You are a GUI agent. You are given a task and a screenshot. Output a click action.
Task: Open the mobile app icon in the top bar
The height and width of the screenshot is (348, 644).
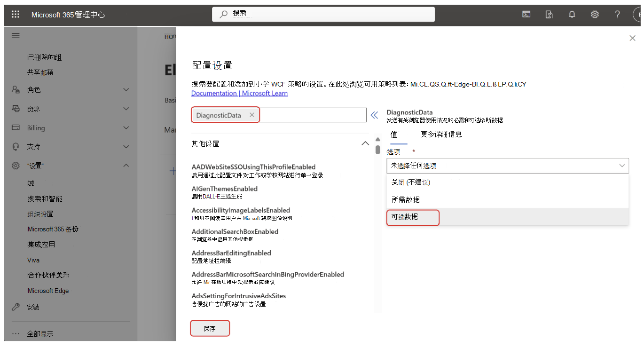click(x=549, y=15)
